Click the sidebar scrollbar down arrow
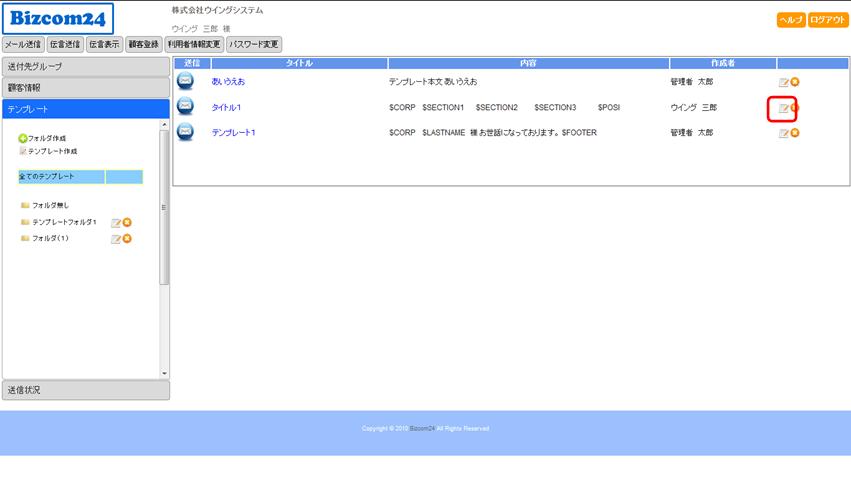Screen dimensions: 851x495 pyautogui.click(x=165, y=373)
